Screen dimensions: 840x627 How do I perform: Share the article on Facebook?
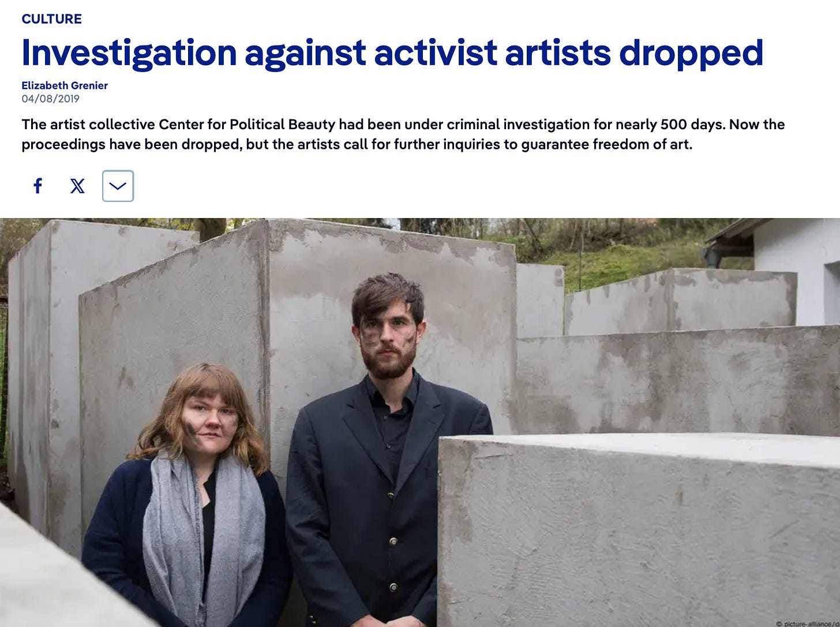tap(38, 186)
